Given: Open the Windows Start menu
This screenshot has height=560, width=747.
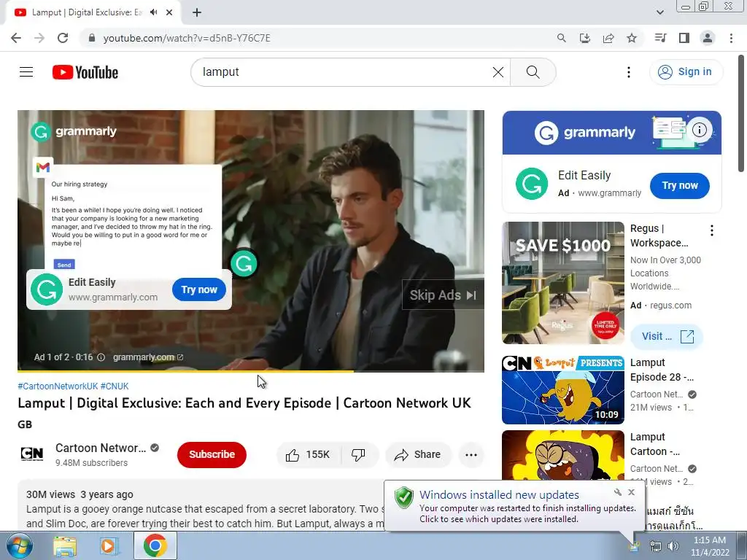Looking at the screenshot, I should coord(18,545).
